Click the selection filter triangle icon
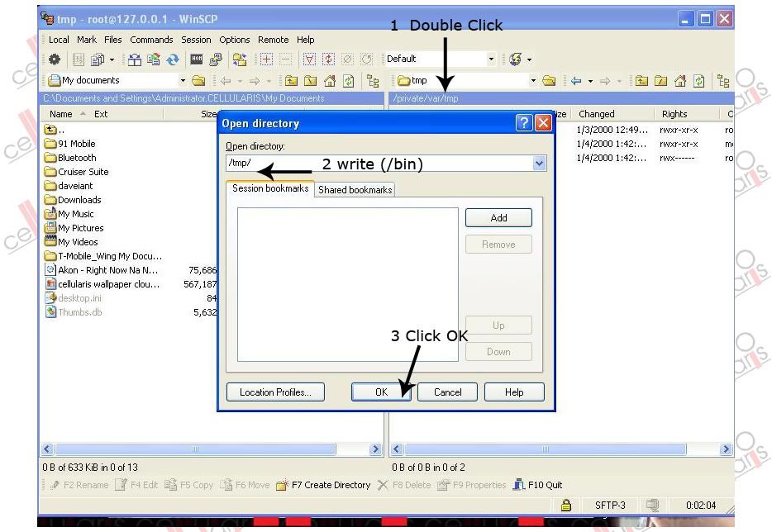The height and width of the screenshot is (532, 772). (309, 59)
